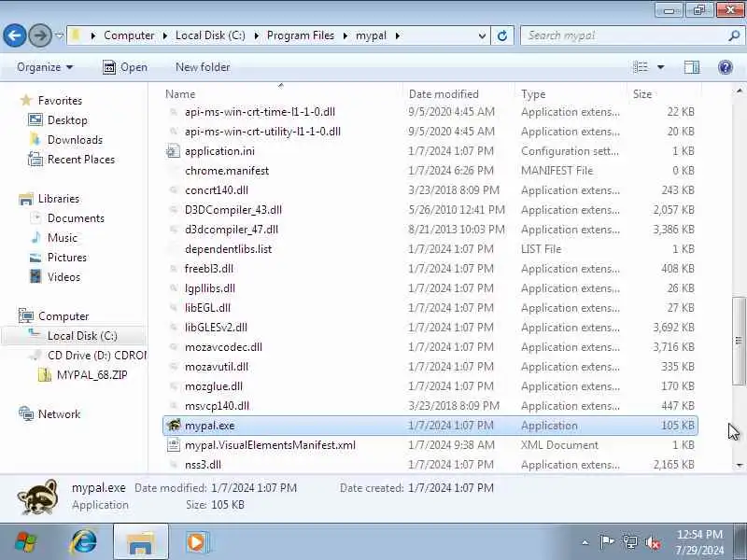The width and height of the screenshot is (747, 560).
Task: Show hidden tray icons arrow
Action: point(585,542)
